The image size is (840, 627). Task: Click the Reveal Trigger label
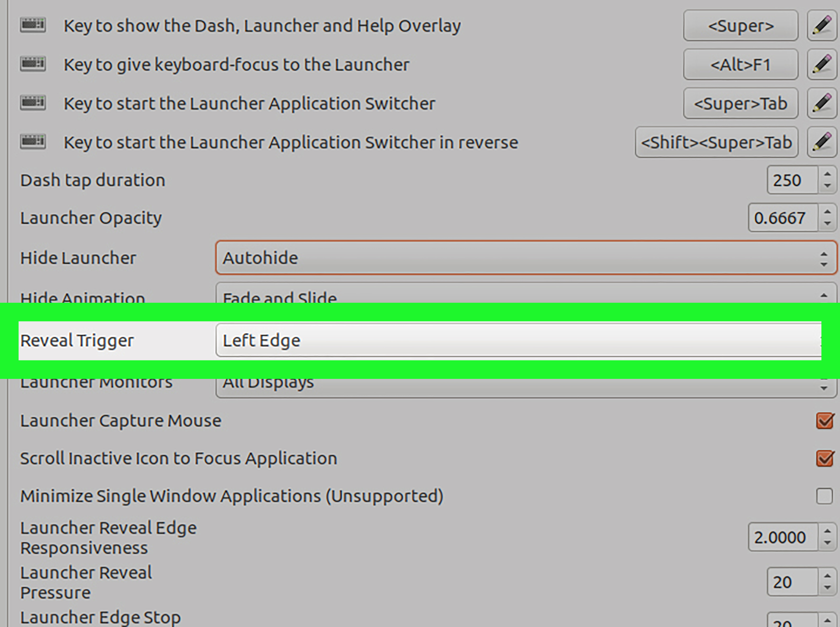pyautogui.click(x=77, y=341)
